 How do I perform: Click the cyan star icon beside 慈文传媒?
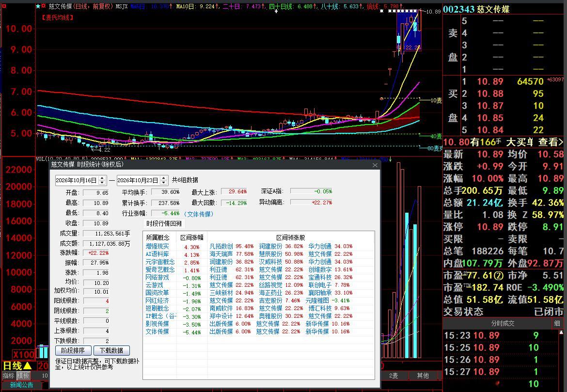pyautogui.click(x=38, y=6)
